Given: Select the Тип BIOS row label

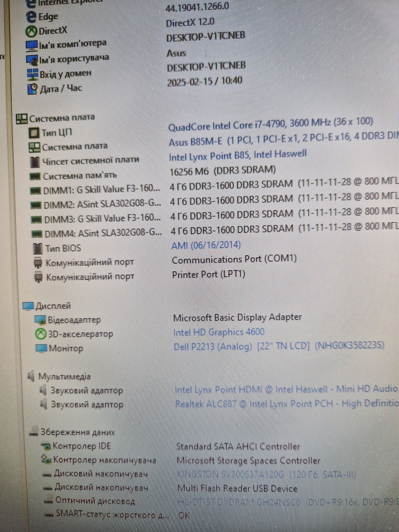Looking at the screenshot, I should (x=63, y=248).
